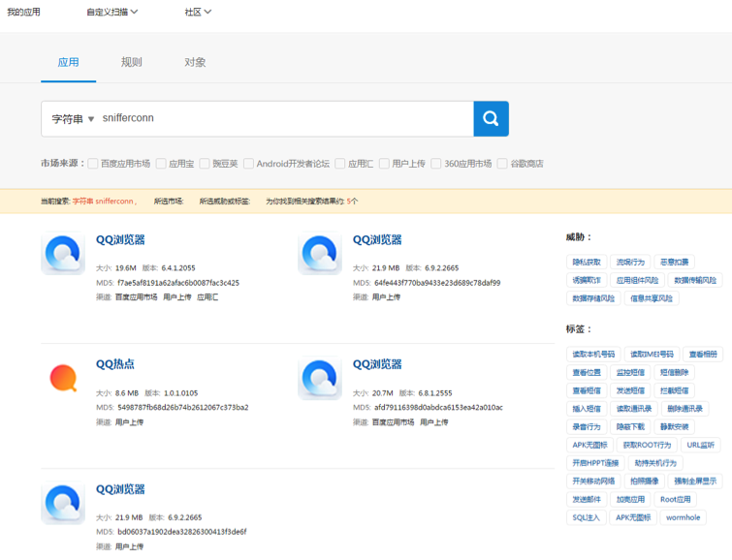Filter by the URL监听 tag
This screenshot has width=732, height=560.
click(701, 445)
